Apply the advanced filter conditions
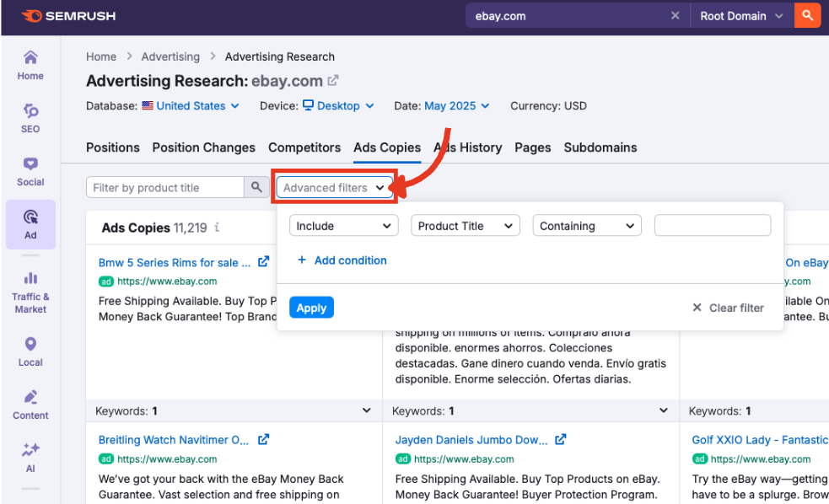This screenshot has width=829, height=504. click(310, 307)
